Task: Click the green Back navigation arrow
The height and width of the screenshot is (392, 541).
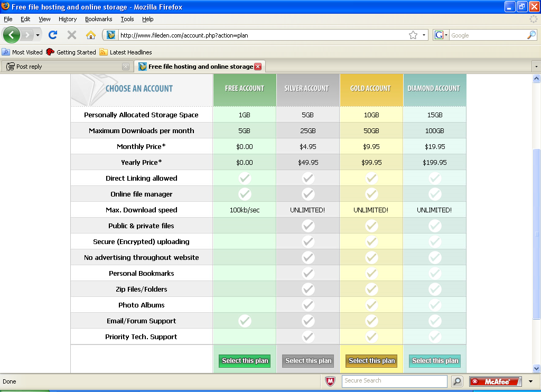Action: pos(12,35)
